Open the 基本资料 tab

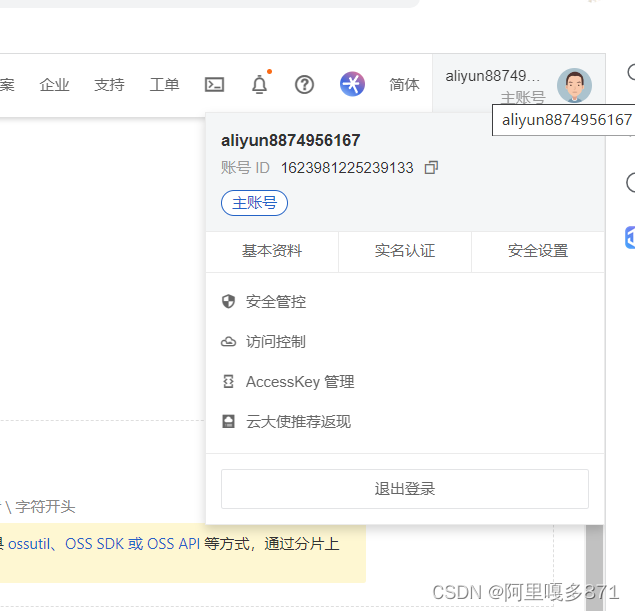[x=272, y=251]
